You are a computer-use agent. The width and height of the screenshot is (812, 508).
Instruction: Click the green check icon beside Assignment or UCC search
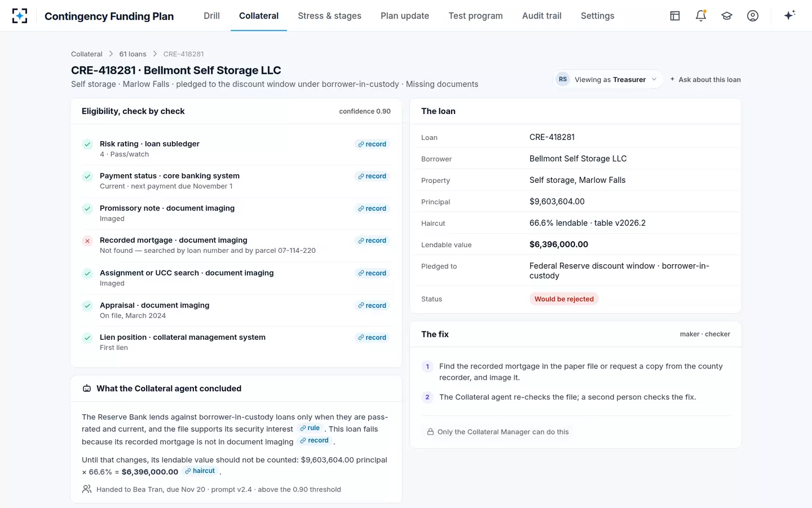(87, 274)
